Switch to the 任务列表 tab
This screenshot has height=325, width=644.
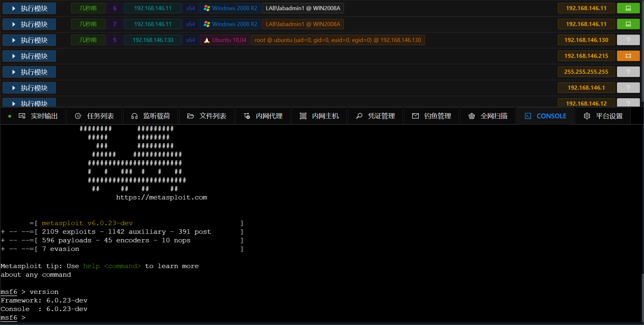coord(95,116)
